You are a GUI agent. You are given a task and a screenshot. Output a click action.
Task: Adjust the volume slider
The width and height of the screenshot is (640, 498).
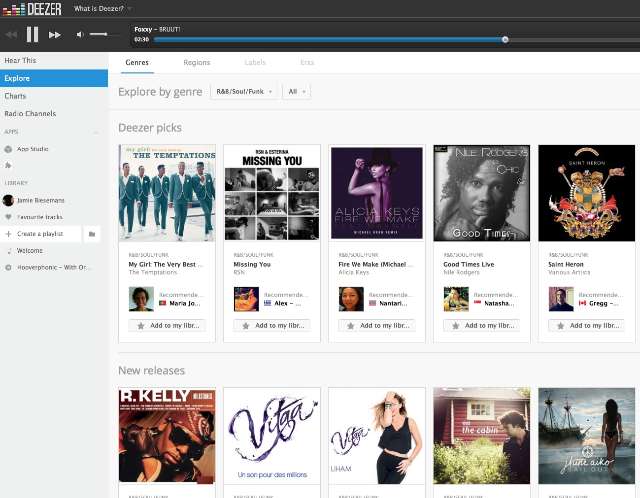(x=104, y=34)
